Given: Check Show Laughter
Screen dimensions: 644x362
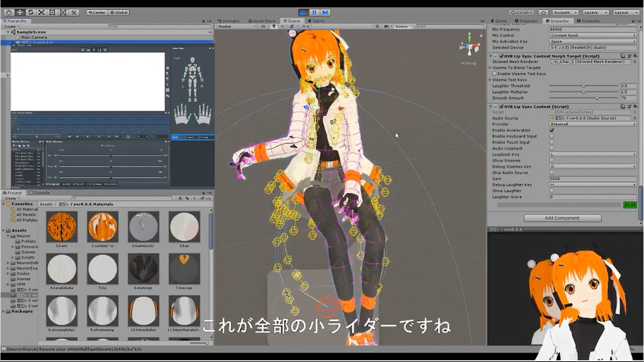Looking at the screenshot, I should click(551, 191).
